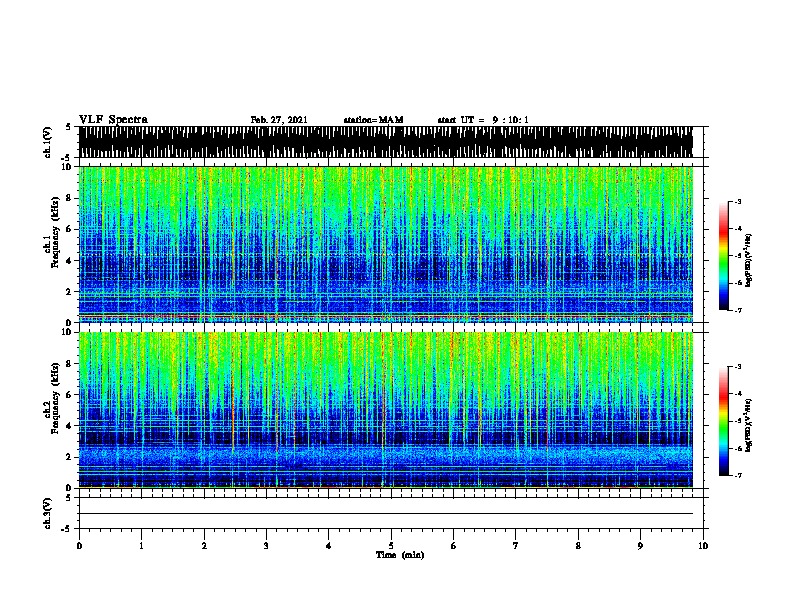Viewport: 792px width, 612px height.
Task: Click the time axis end tick label "10"
Action: 703,545
